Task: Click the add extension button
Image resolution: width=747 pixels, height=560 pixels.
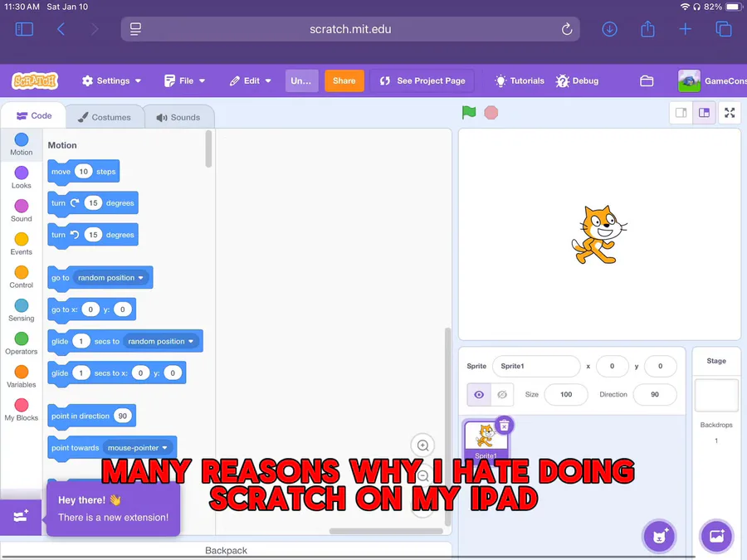Action: [21, 517]
